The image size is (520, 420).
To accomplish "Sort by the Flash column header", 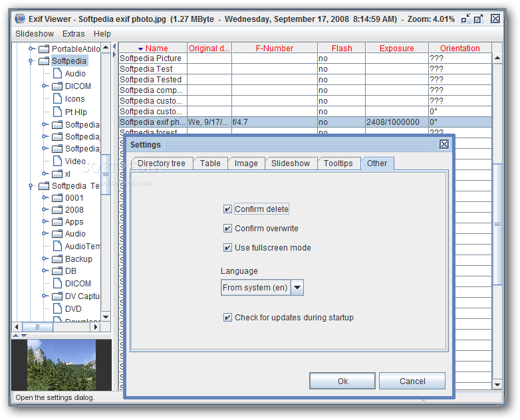I will tap(342, 49).
